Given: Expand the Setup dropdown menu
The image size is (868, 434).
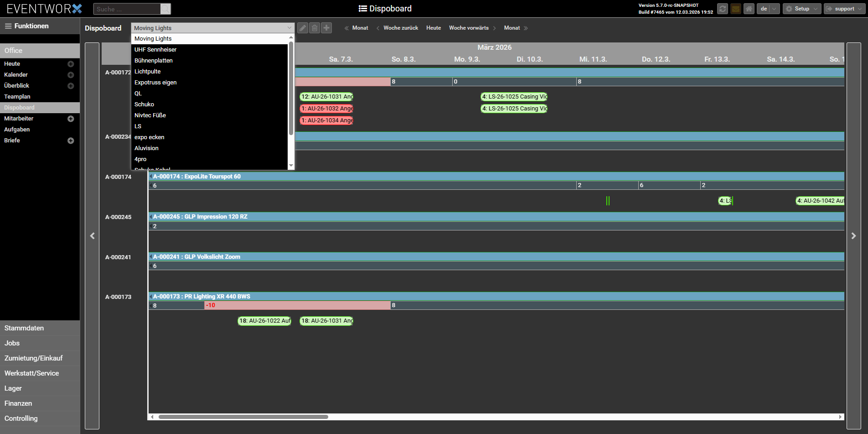Looking at the screenshot, I should (802, 9).
